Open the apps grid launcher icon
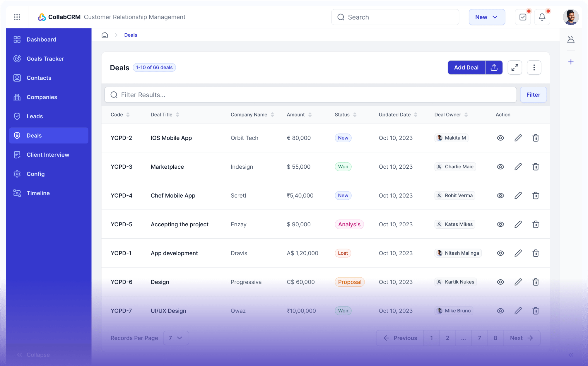588x366 pixels. 17,17
